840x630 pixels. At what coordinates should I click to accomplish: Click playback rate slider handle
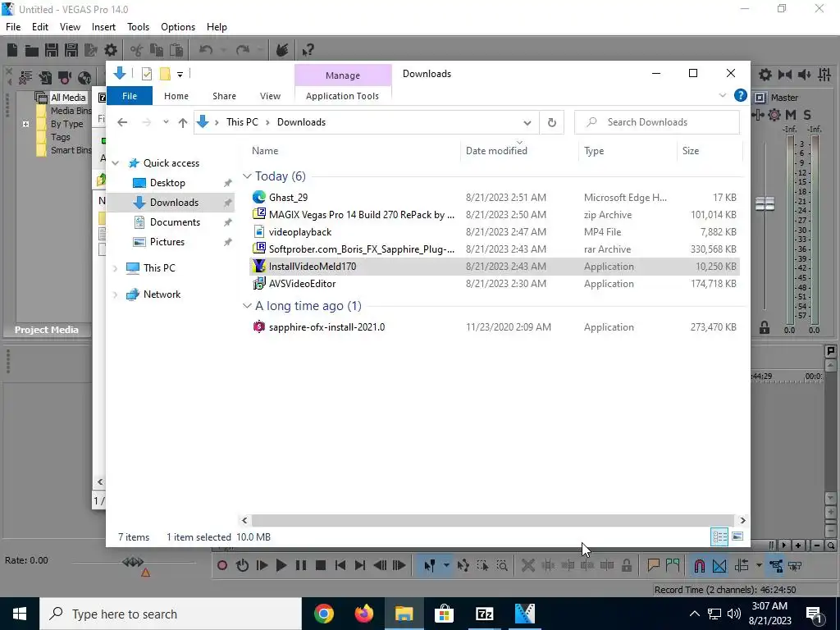pyautogui.click(x=133, y=562)
